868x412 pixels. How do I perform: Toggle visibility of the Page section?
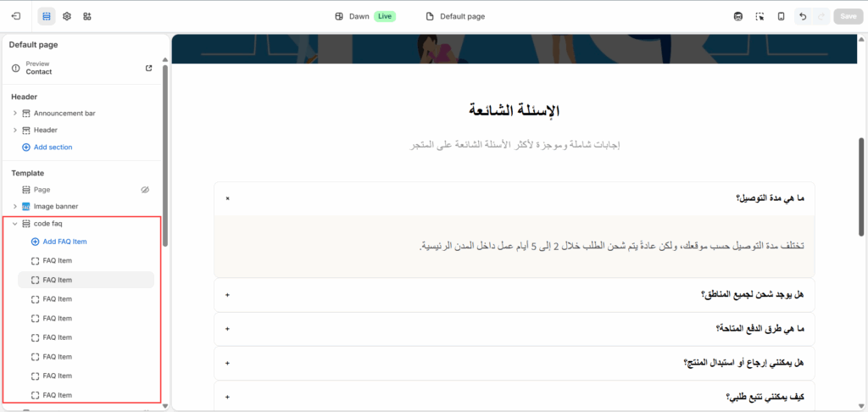[144, 190]
